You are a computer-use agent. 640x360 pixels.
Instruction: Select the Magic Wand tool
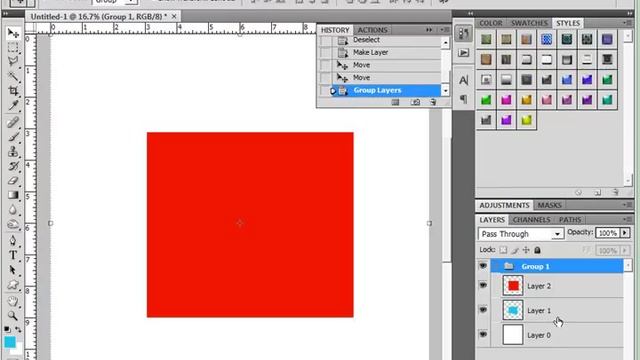(13, 76)
